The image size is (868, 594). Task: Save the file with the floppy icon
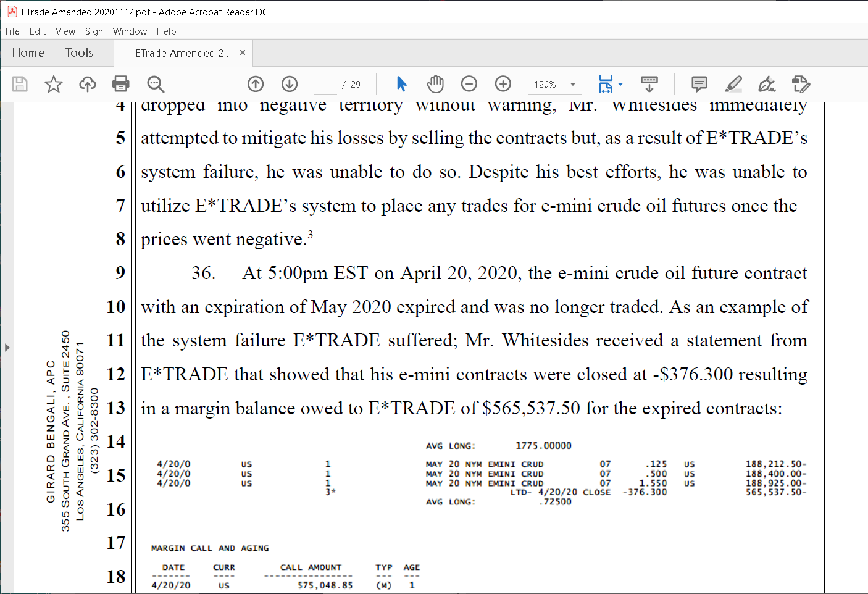click(x=20, y=84)
